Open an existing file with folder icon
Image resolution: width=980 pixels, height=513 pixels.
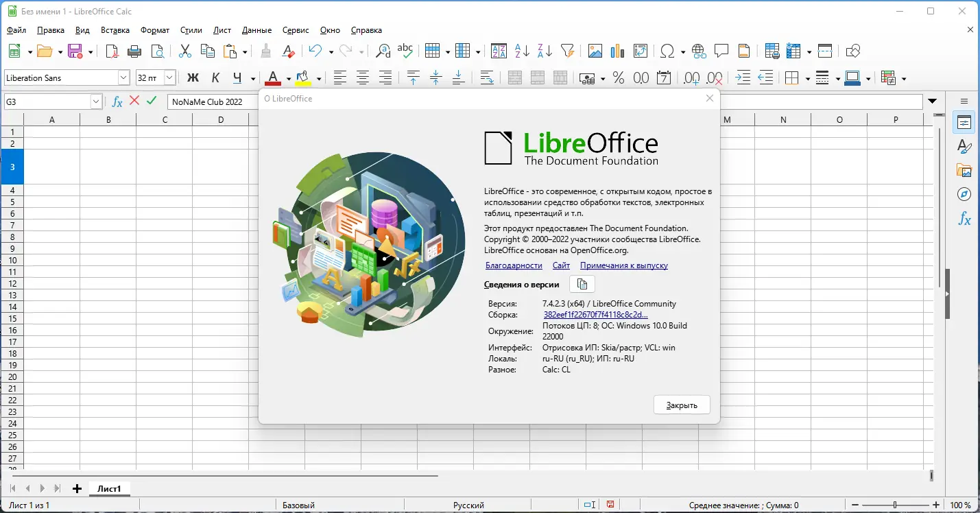tap(45, 51)
